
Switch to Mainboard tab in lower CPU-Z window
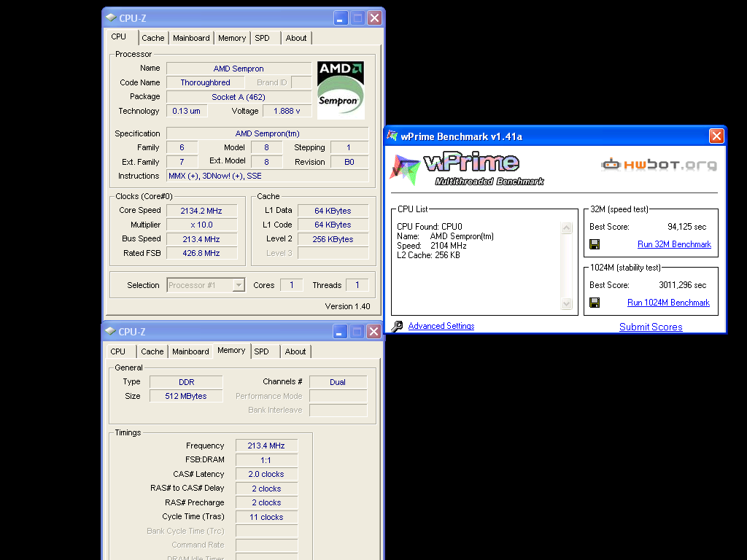(190, 351)
